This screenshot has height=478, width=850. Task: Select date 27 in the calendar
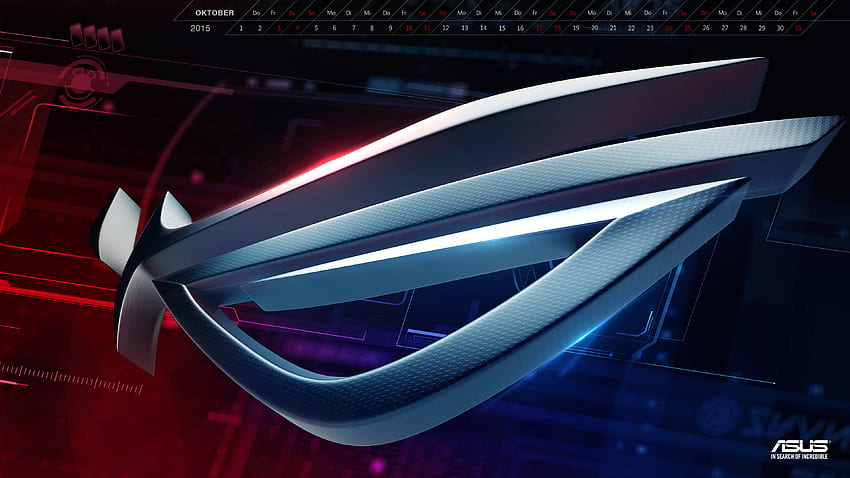pyautogui.click(x=725, y=28)
